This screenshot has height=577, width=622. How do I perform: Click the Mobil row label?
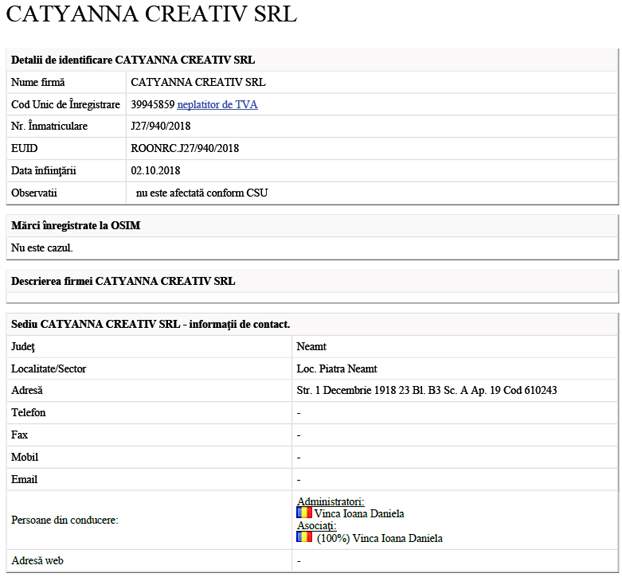(x=25, y=457)
